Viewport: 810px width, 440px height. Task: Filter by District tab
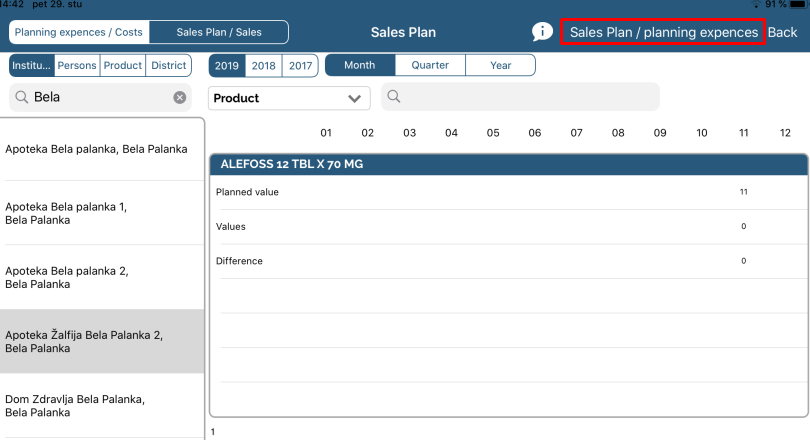click(168, 65)
